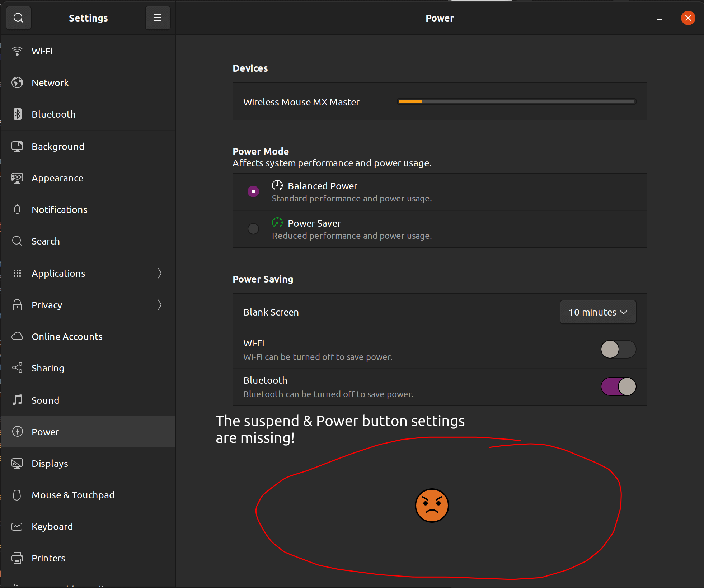Image resolution: width=704 pixels, height=588 pixels.
Task: Open the hamburger menu in Settings
Action: point(158,18)
